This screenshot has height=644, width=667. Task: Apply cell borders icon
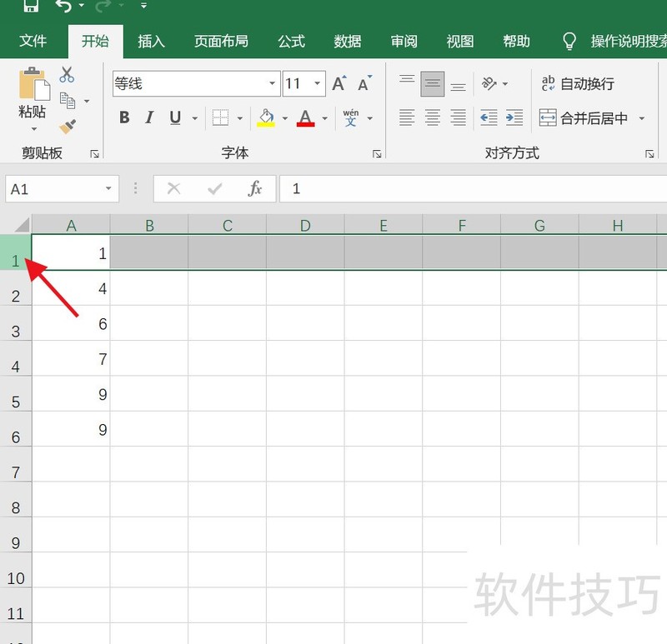point(220,117)
